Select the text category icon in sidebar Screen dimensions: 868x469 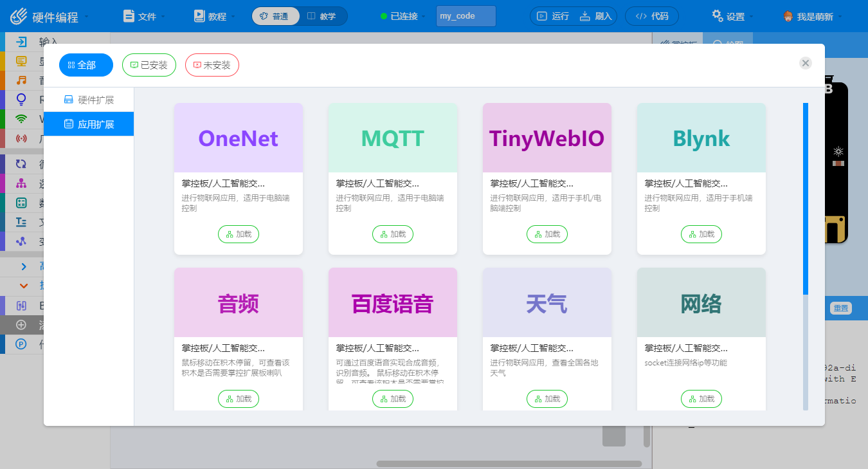coord(21,222)
